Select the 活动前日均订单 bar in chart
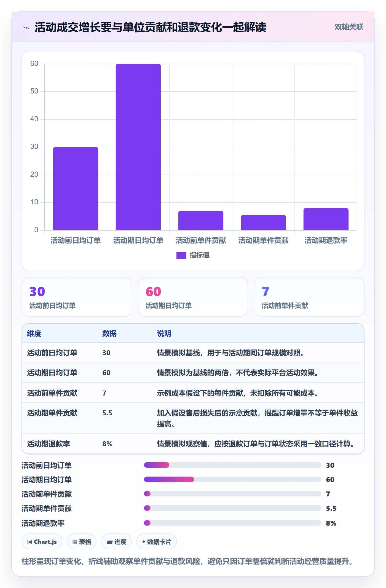 [x=76, y=188]
